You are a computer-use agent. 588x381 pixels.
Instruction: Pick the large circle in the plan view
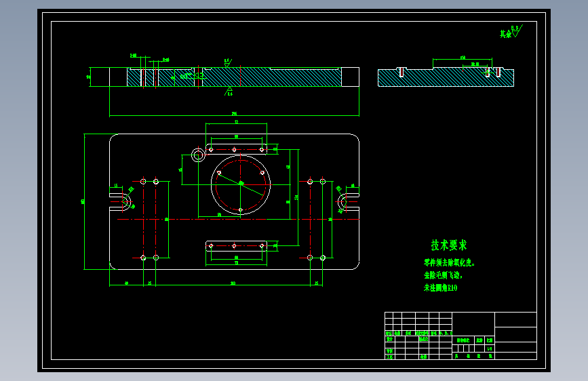click(241, 184)
